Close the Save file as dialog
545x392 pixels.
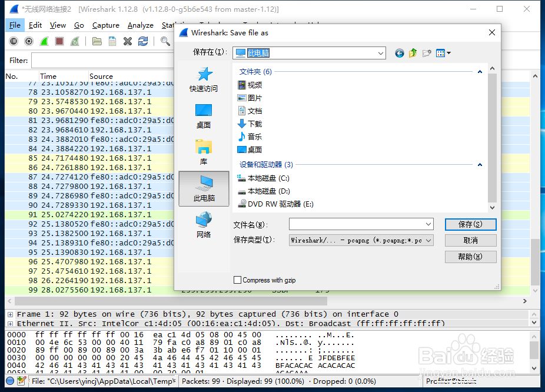(x=492, y=33)
